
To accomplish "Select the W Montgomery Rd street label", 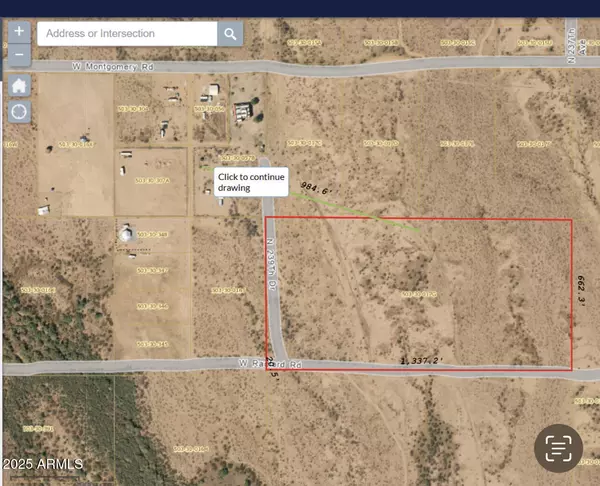I will pos(113,67).
